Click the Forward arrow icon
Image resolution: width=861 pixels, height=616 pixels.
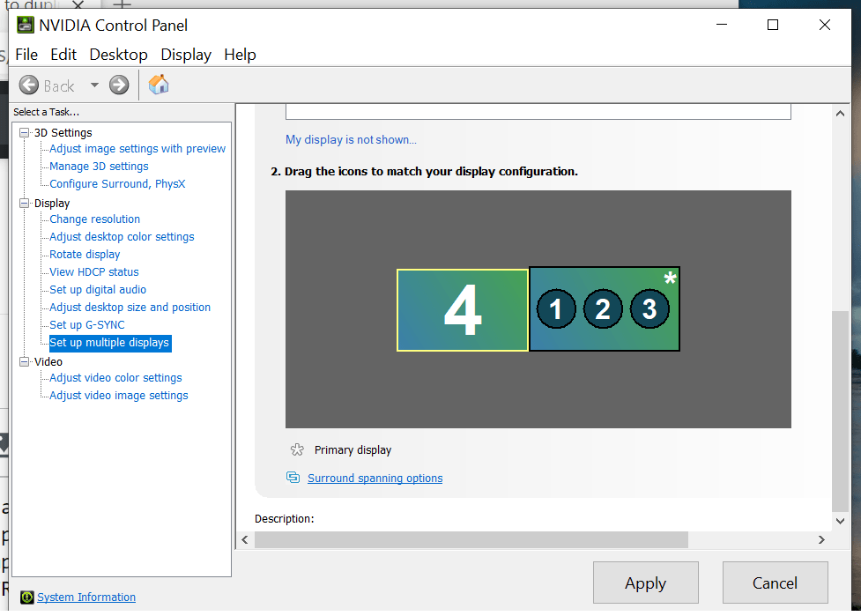pos(119,85)
